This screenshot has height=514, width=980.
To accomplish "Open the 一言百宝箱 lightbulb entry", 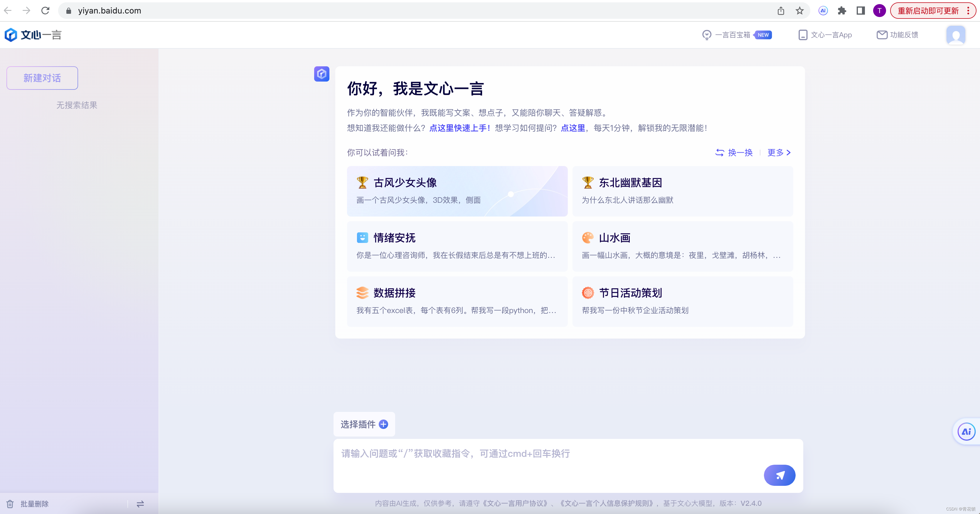I will 726,35.
